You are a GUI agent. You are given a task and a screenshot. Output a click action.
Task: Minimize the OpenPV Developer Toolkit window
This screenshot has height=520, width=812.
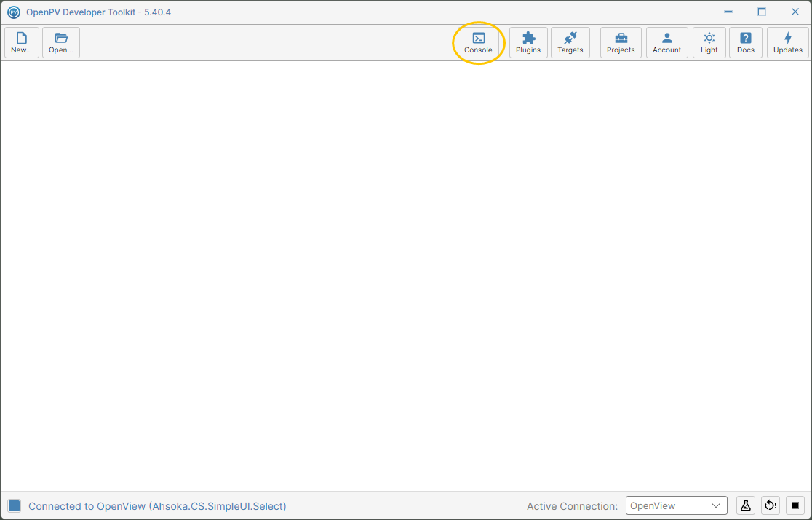[728, 12]
